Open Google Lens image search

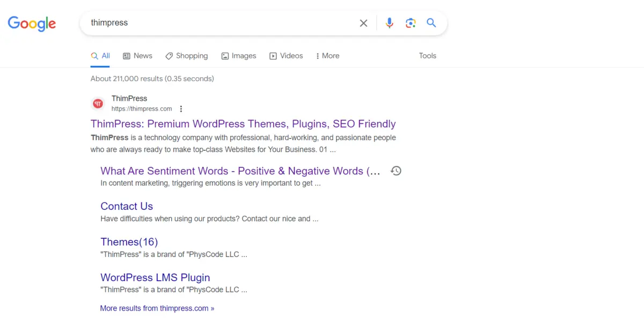411,23
